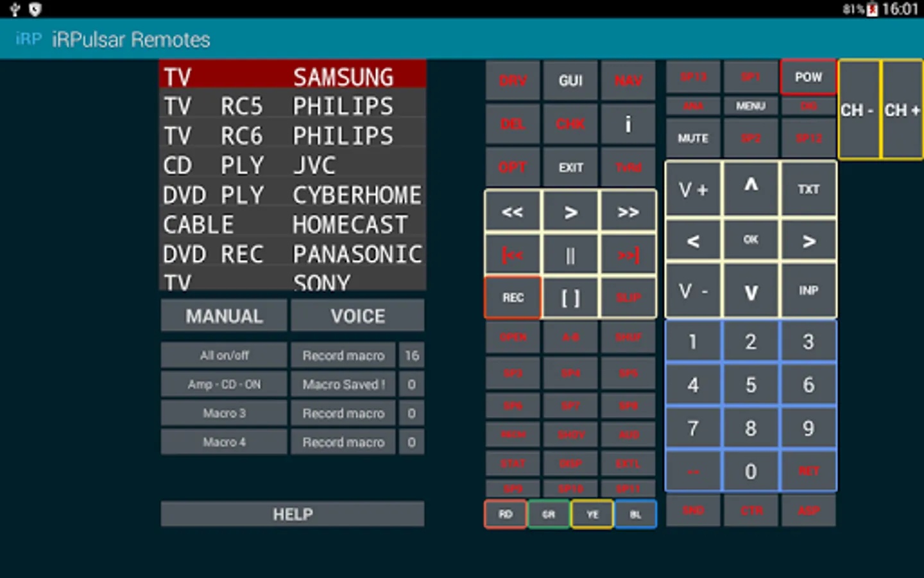Image resolution: width=924 pixels, height=578 pixels.
Task: Tap Record macro beside Macro 3
Action: [343, 413]
